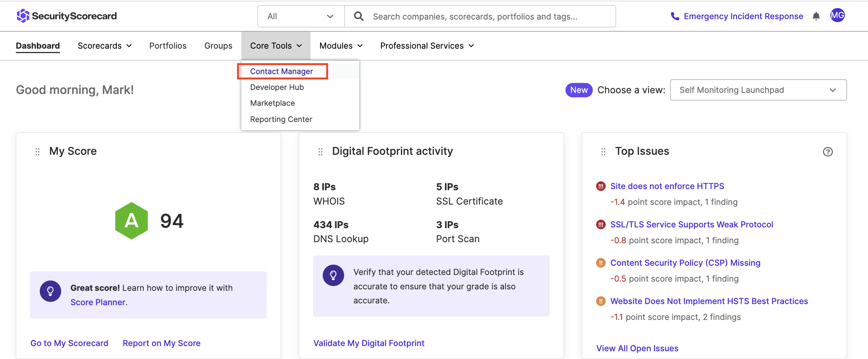
Task: Click the Emergency Incident Response phone icon
Action: 675,16
